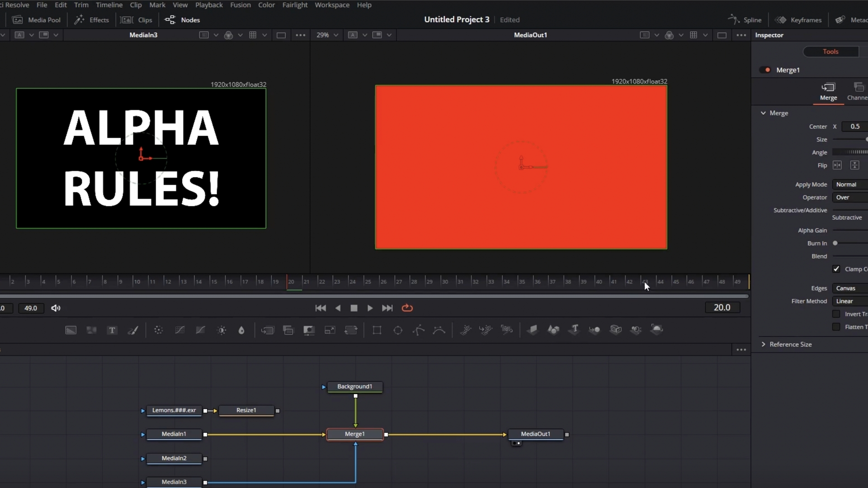Open the Workspace menu
This screenshot has width=868, height=488.
pos(332,5)
